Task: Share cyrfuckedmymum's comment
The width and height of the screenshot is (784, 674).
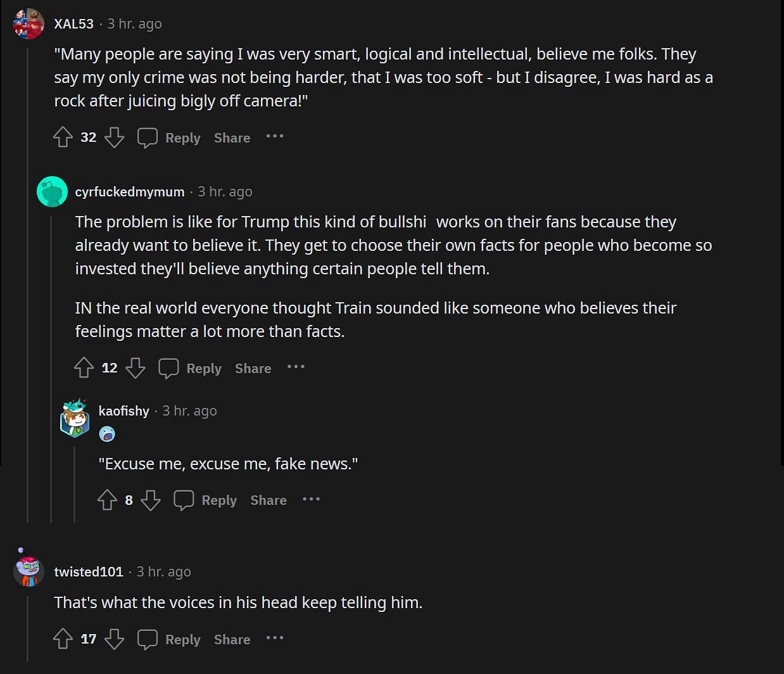Action: (x=253, y=368)
